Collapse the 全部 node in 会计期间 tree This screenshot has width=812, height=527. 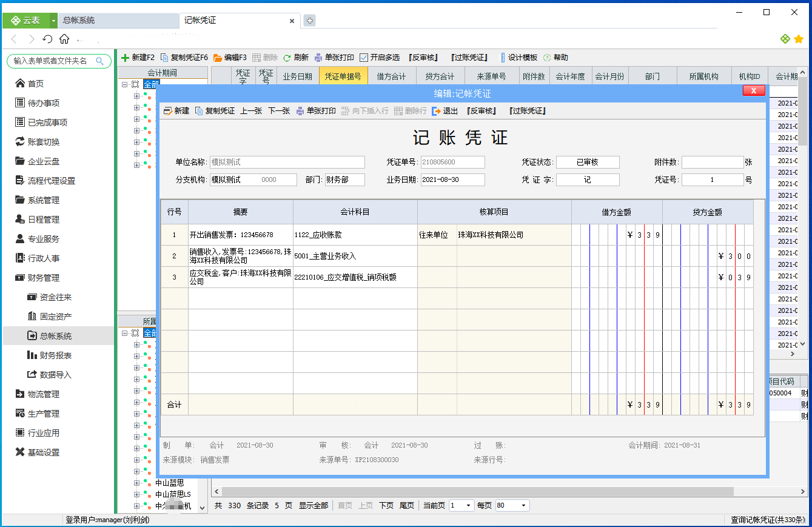pyautogui.click(x=126, y=85)
